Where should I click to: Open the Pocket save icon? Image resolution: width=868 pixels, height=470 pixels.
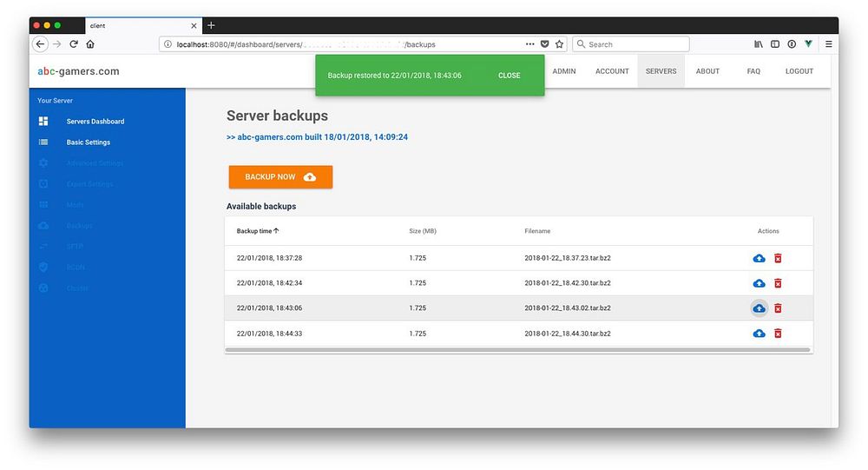coord(545,44)
